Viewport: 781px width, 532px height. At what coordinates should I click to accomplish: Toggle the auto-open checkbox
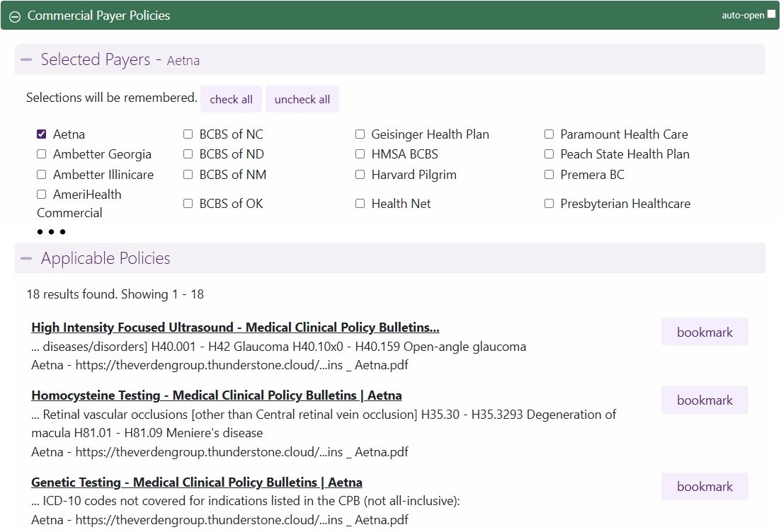771,14
